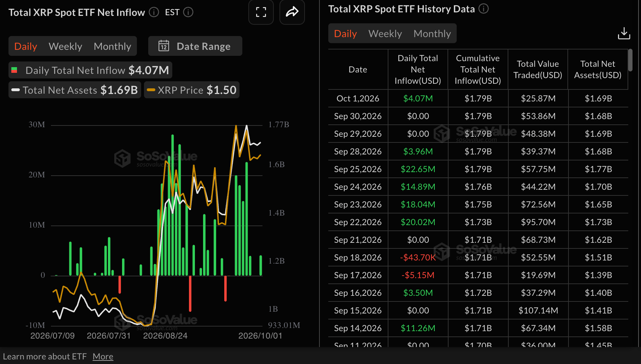Click the Cumulative Total Net Inflow(USD) header
The width and height of the screenshot is (641, 364).
tap(478, 70)
